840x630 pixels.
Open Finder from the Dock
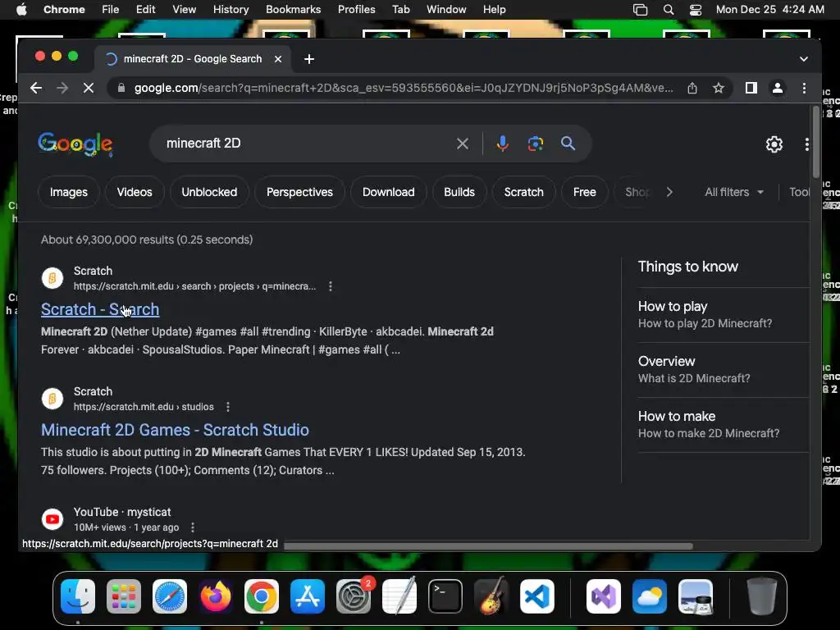[x=78, y=596]
